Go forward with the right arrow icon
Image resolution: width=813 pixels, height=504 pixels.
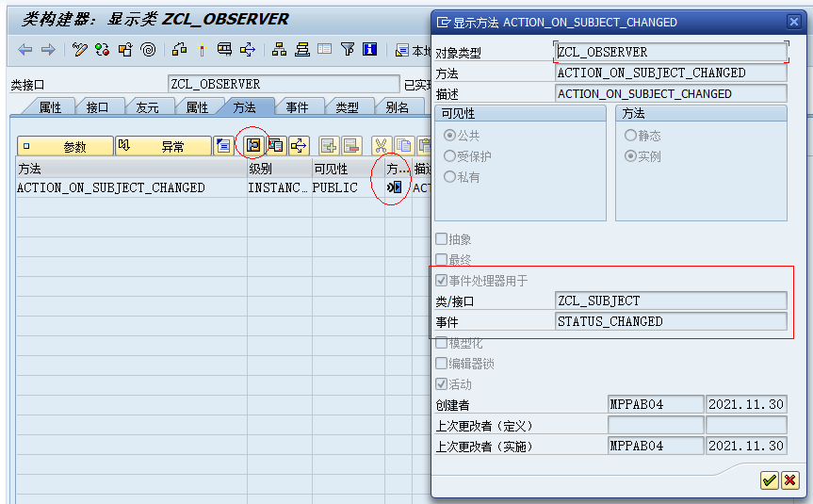(48, 50)
